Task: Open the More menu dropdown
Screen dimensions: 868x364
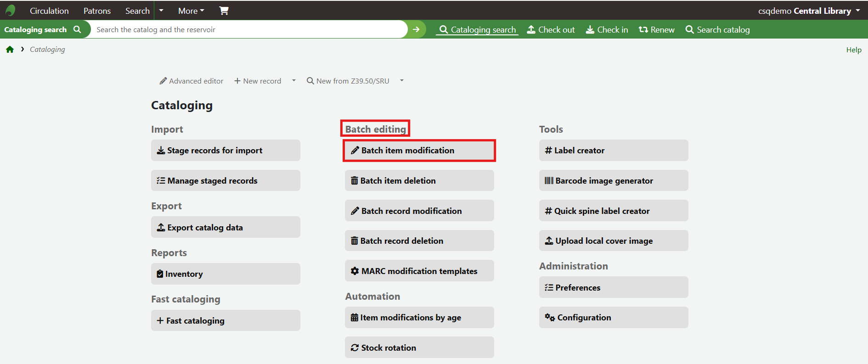Action: (x=191, y=11)
